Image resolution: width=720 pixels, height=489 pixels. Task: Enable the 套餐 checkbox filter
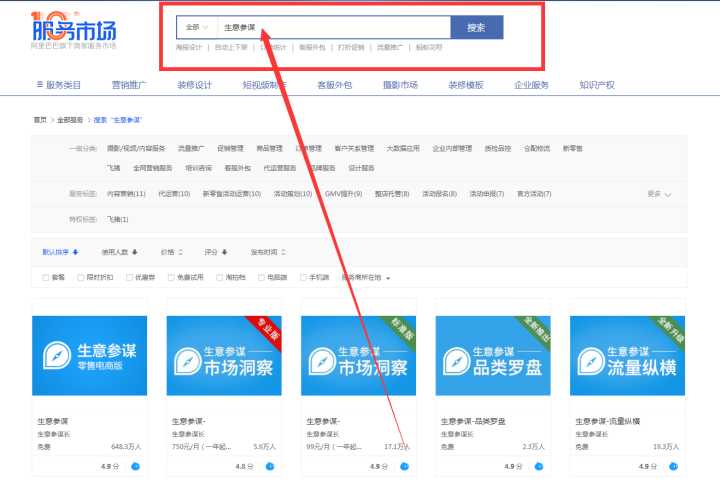point(46,277)
